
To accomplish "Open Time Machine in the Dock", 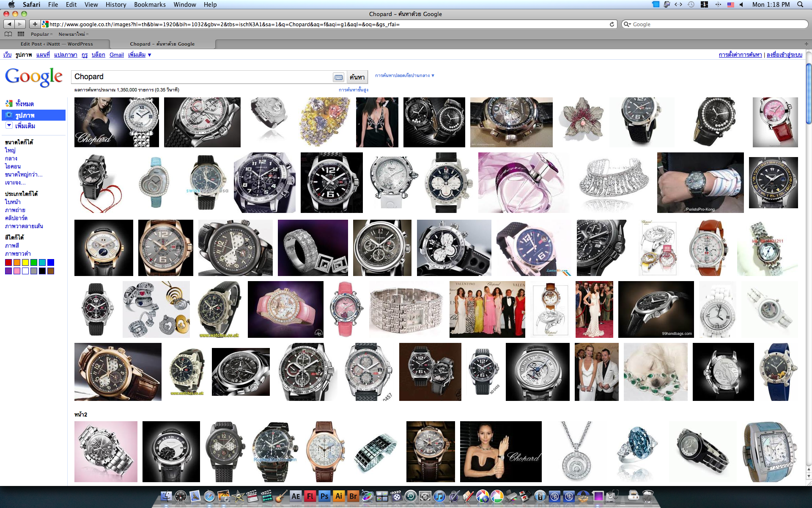I will [x=411, y=496].
